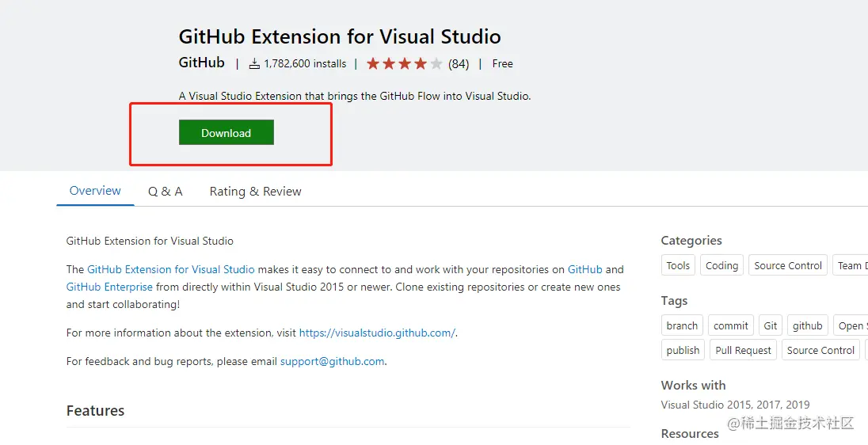Click the publish tag

point(683,350)
